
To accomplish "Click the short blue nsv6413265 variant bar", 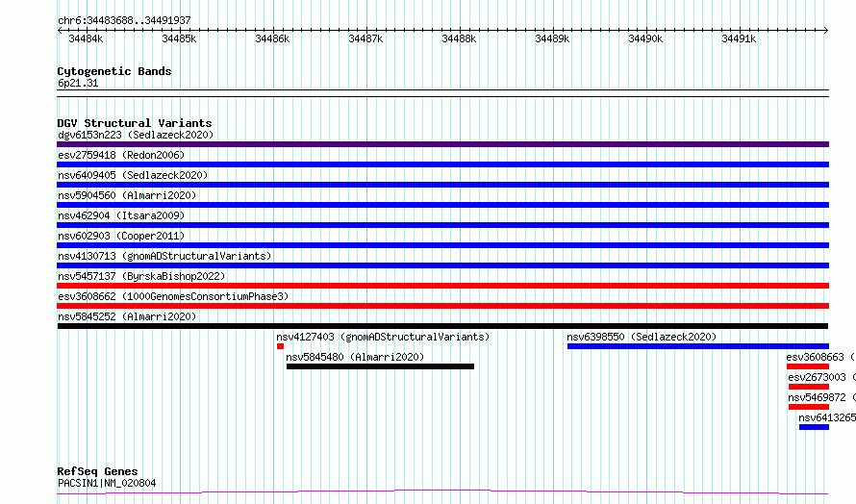I will (x=814, y=427).
